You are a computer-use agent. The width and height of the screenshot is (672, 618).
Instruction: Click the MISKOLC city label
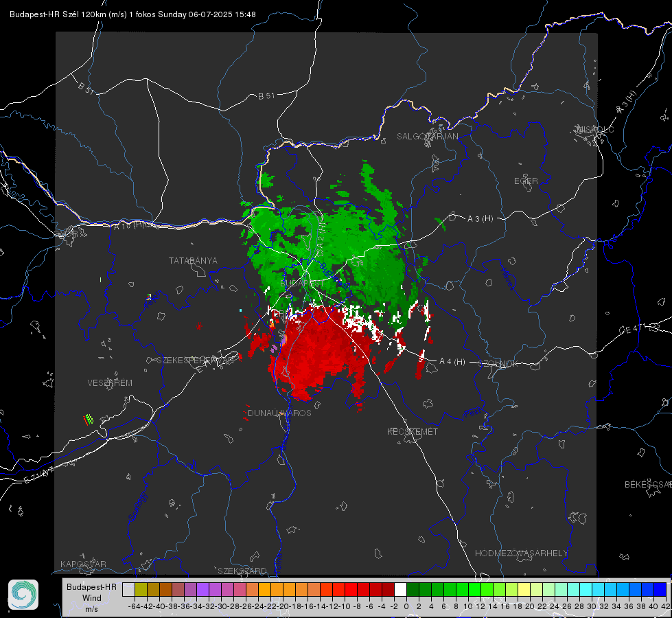tap(595, 129)
